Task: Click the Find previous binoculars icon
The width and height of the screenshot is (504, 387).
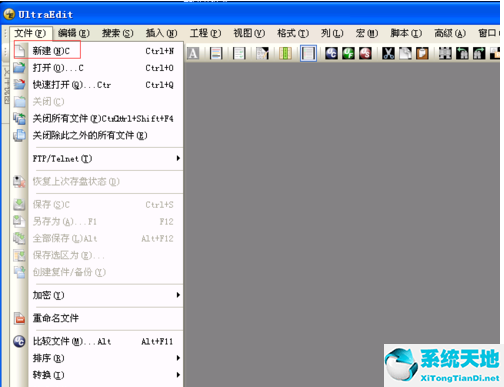Action: coord(462,53)
